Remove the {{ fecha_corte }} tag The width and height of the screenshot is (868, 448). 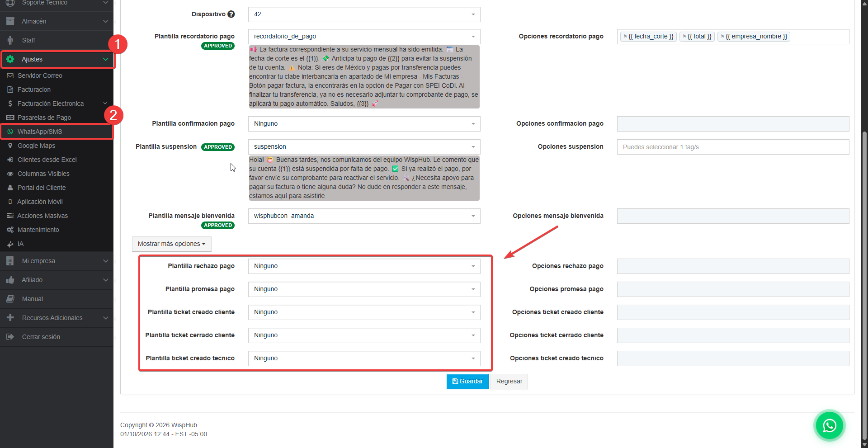625,36
